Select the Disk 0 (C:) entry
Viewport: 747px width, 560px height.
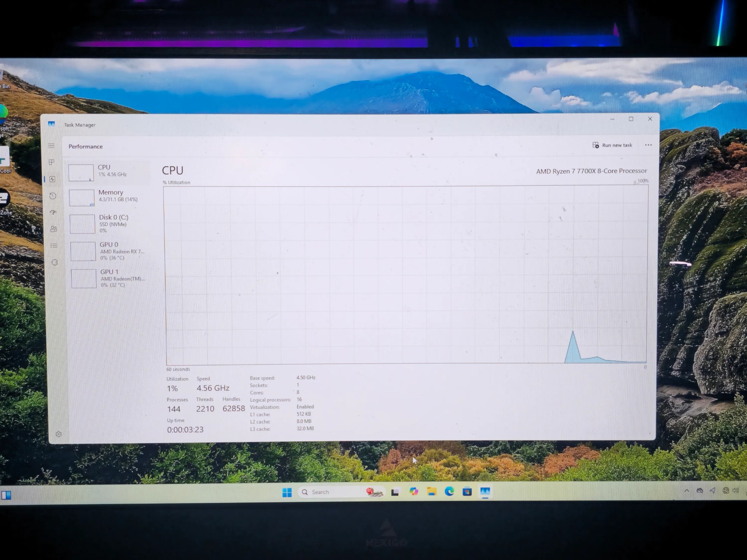pyautogui.click(x=109, y=224)
